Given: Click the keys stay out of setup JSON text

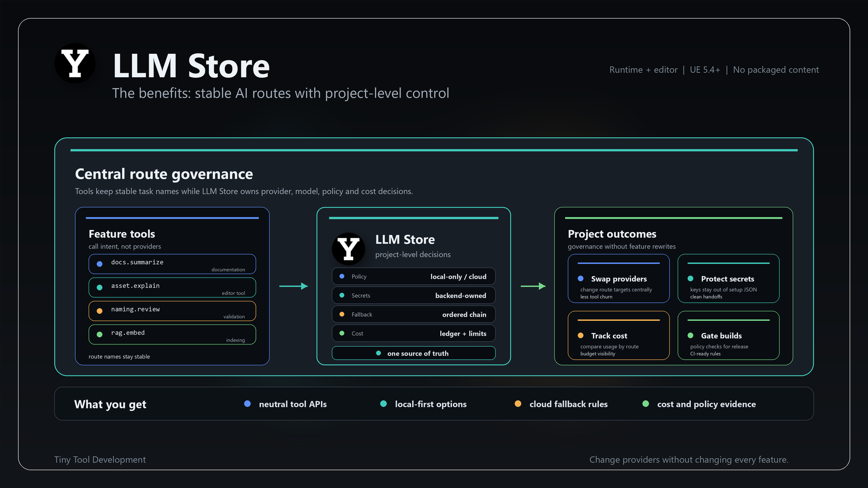Looking at the screenshot, I should pyautogui.click(x=723, y=290).
